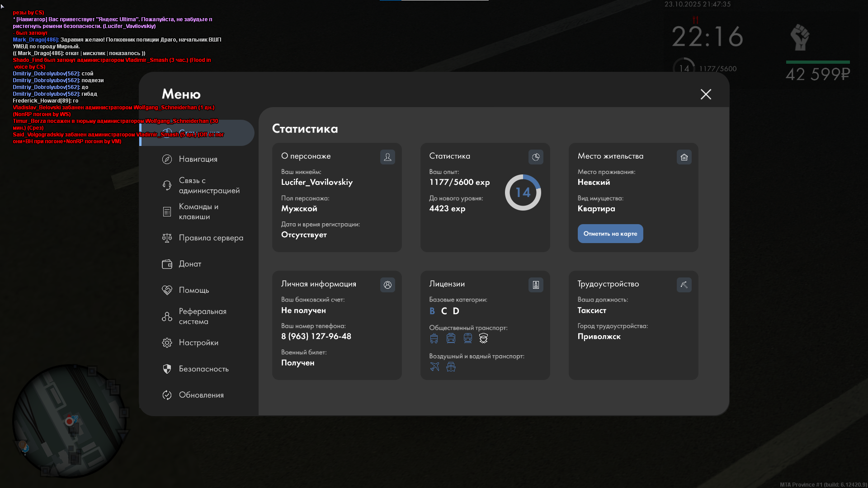Click the tools icon in Трудоустройство card
Image resolution: width=868 pixels, height=488 pixels.
pyautogui.click(x=684, y=285)
